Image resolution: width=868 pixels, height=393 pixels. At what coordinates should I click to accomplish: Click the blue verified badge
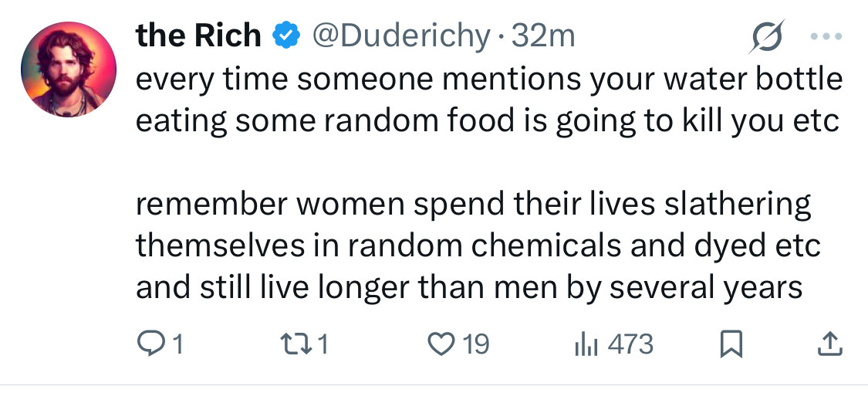coord(286,36)
